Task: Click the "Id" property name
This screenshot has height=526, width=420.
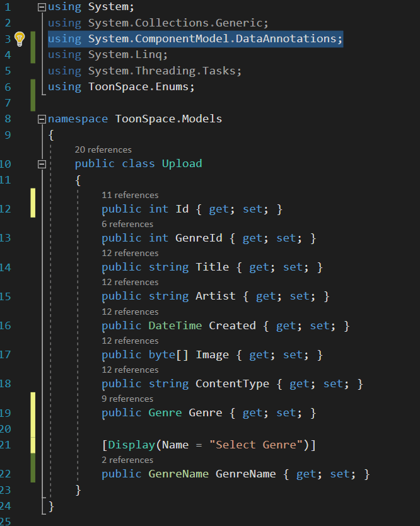Action: tap(182, 209)
